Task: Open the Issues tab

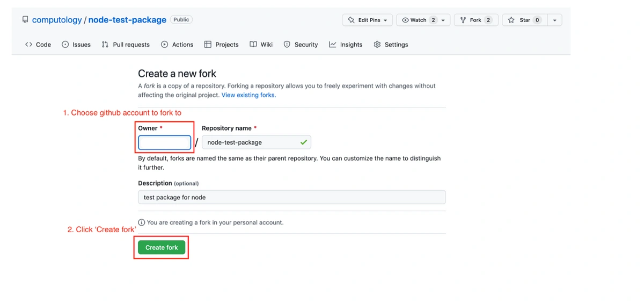Action: (x=76, y=45)
